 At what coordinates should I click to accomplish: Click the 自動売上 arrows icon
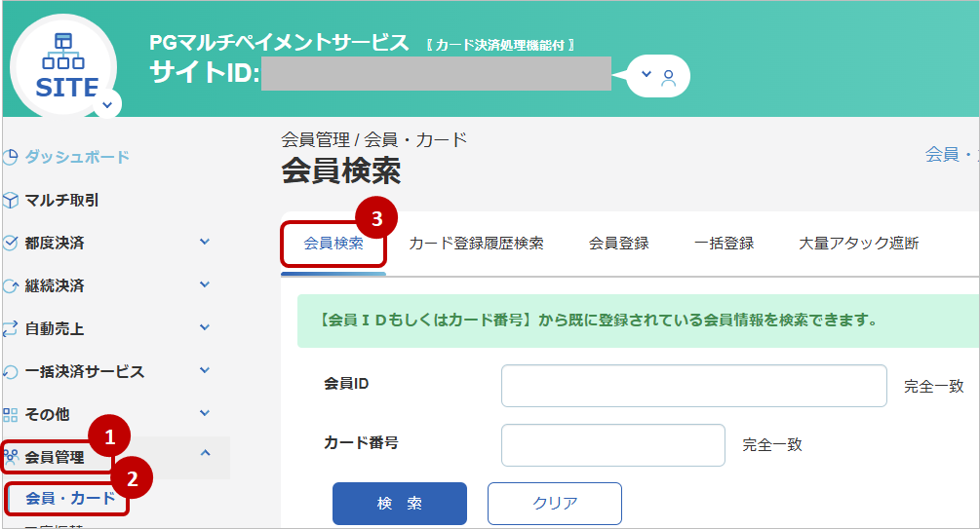(x=10, y=328)
